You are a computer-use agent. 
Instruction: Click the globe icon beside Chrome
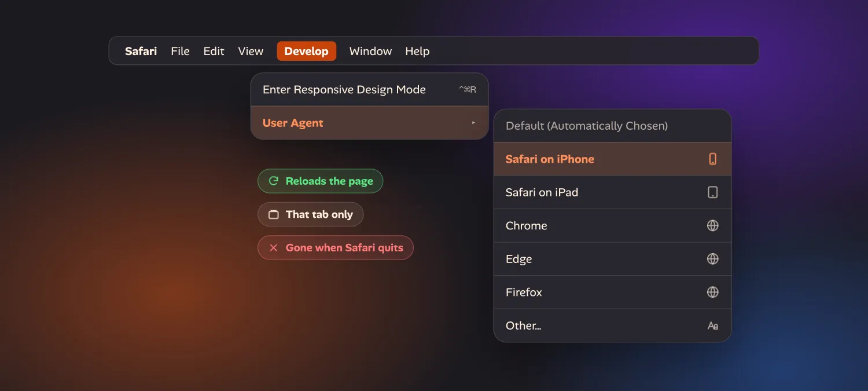click(x=713, y=226)
